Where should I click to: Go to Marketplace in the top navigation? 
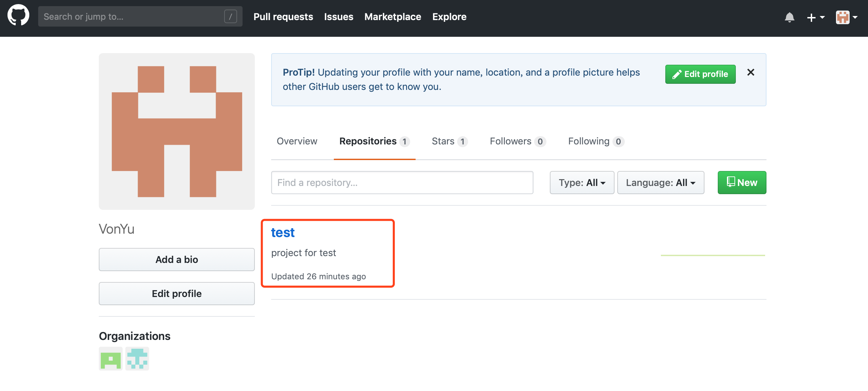point(392,17)
